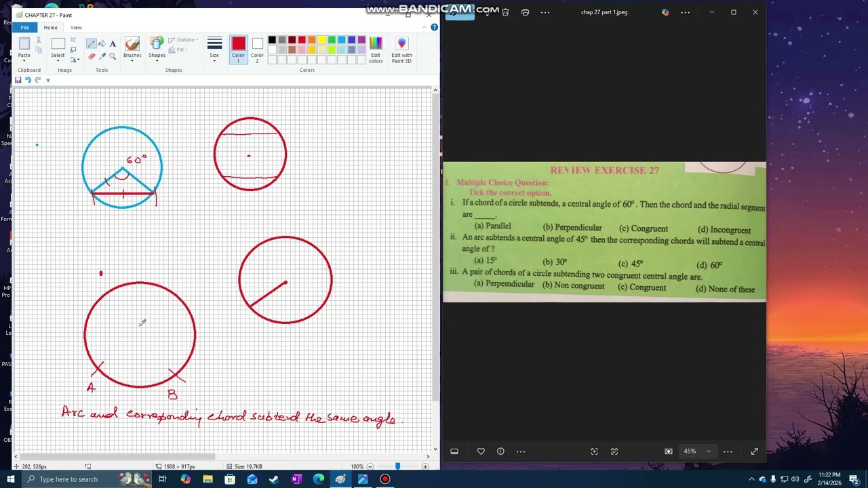The image size is (868, 488).
Task: Select the Fill with color bucket tool
Action: [x=102, y=43]
